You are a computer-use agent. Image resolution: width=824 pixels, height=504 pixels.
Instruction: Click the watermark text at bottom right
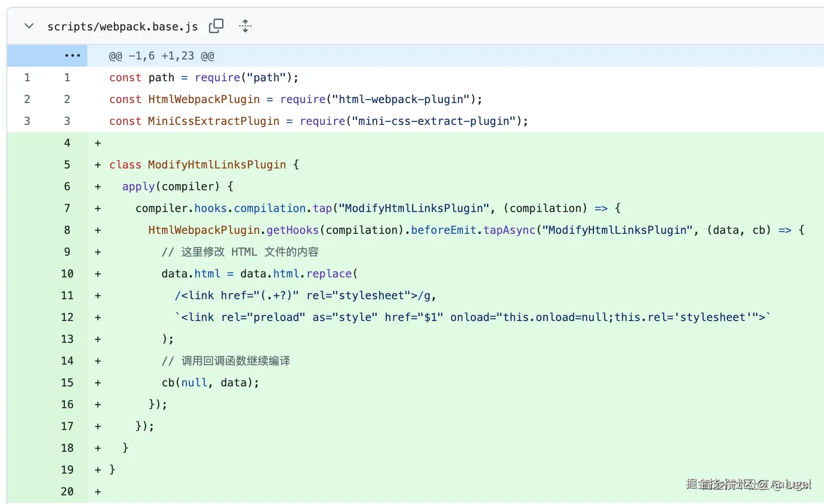tap(749, 484)
